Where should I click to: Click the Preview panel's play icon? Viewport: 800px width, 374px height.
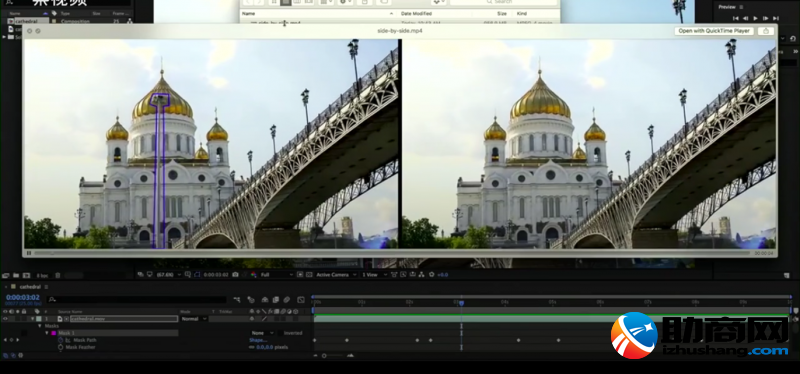point(756,18)
